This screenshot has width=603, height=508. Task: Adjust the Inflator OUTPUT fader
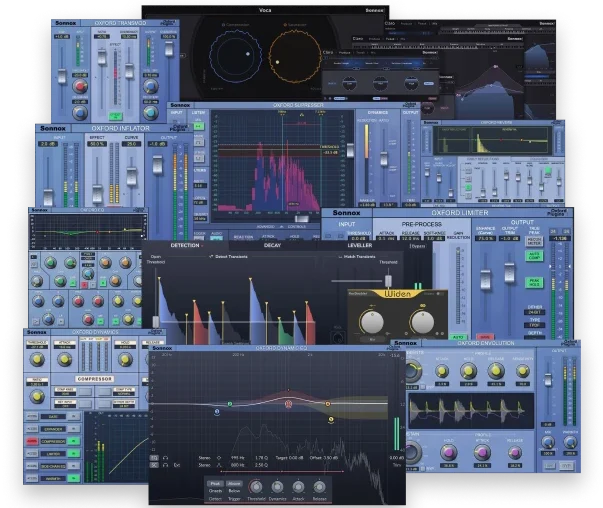(x=158, y=164)
